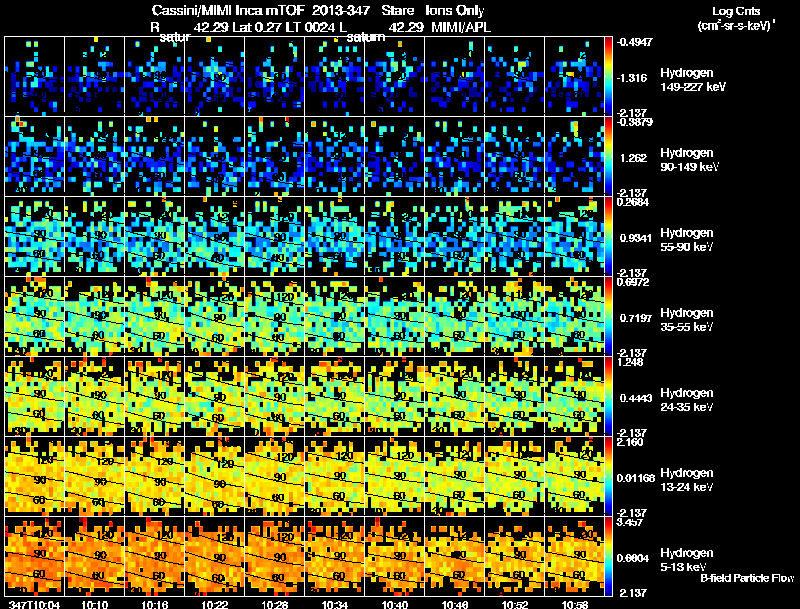
Task: Open the 55-90 keV image panel at 10:34
Action: click(335, 236)
